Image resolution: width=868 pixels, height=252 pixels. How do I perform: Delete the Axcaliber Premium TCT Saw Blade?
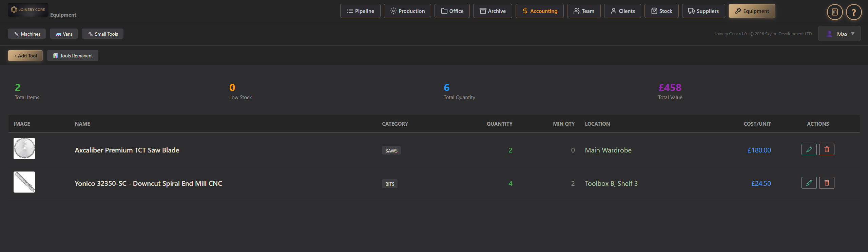pos(827,149)
